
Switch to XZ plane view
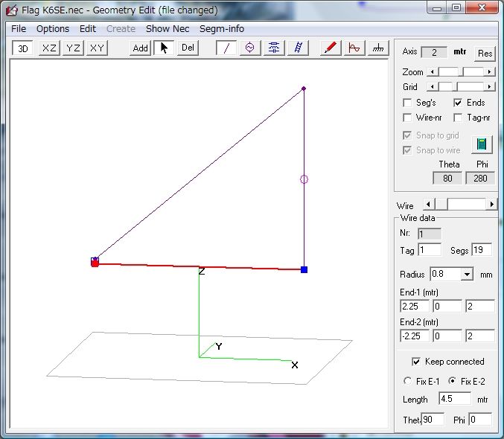point(49,48)
